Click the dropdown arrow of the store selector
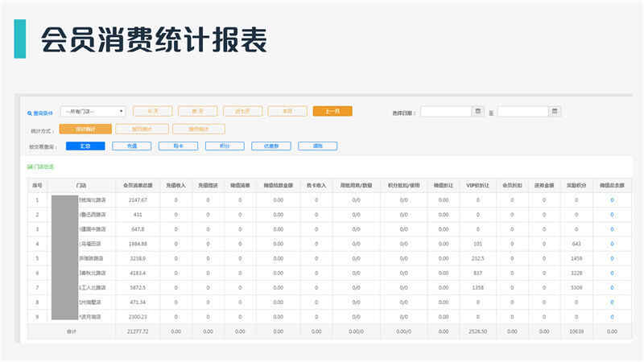This screenshot has height=362, width=644. click(122, 111)
